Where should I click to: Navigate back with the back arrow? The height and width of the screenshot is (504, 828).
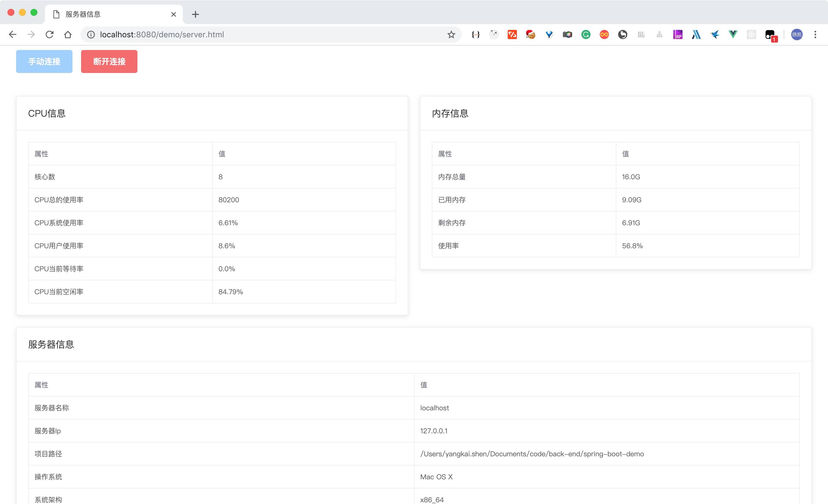pyautogui.click(x=13, y=34)
